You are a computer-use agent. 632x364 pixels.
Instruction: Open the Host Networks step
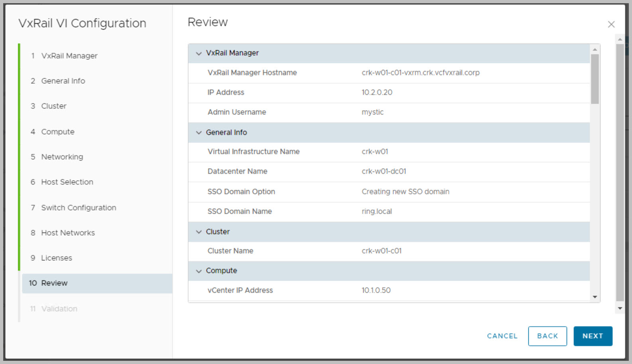pyautogui.click(x=68, y=233)
